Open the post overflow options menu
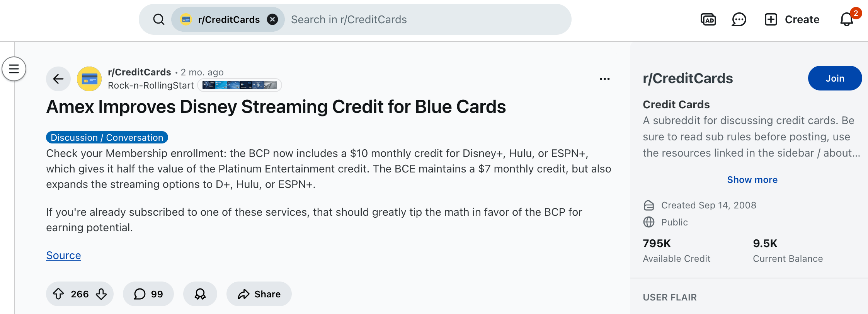 click(x=604, y=79)
